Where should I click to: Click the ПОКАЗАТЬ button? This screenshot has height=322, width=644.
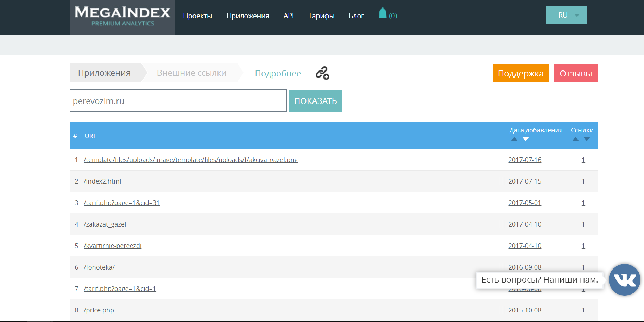tap(316, 101)
